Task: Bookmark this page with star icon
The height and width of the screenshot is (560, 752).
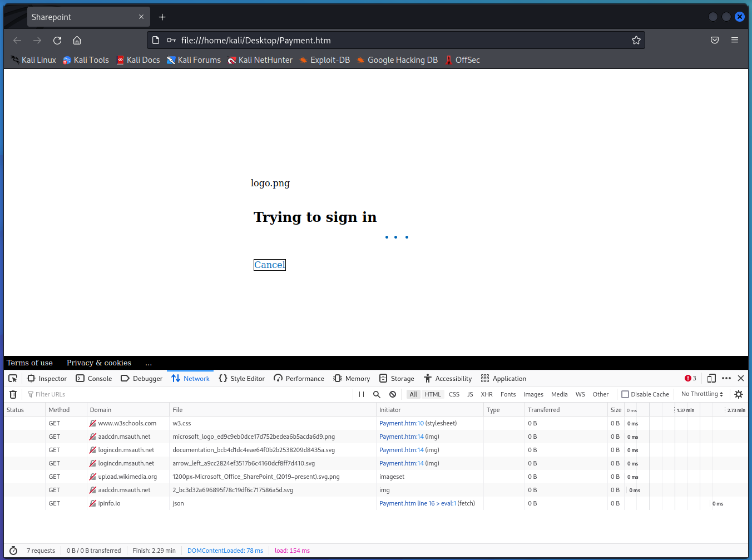Action: coord(636,40)
